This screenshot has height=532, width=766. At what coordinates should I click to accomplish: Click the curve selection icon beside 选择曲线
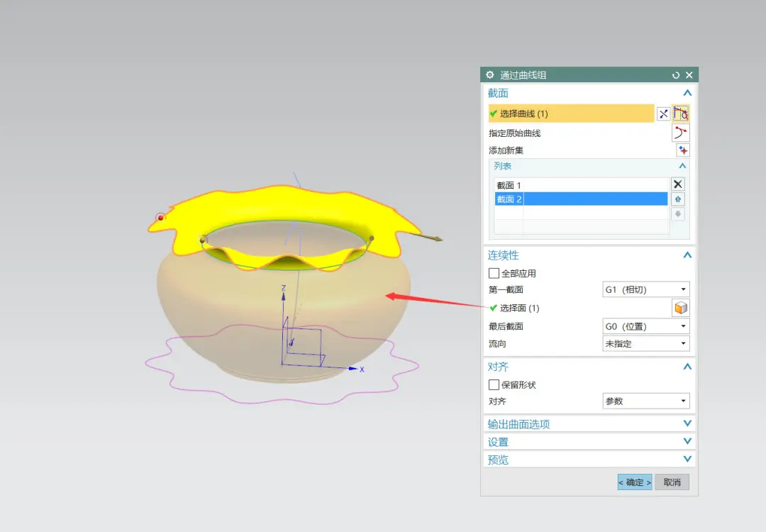coord(680,113)
